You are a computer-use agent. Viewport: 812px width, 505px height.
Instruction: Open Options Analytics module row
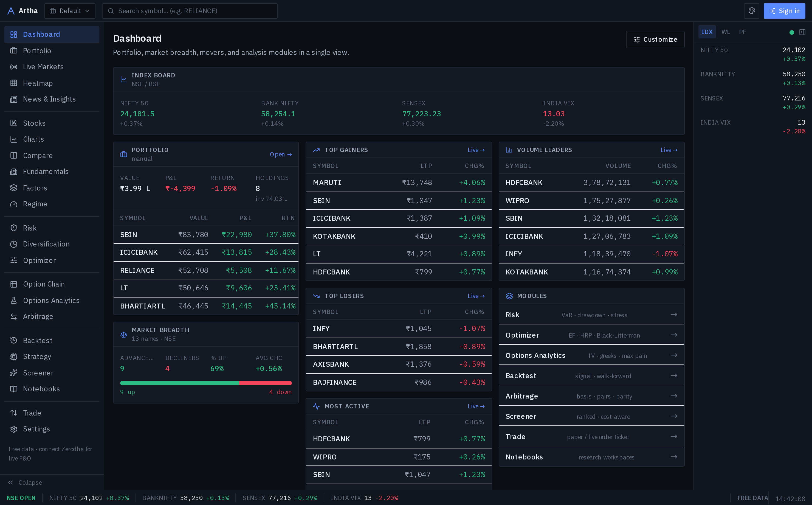tap(591, 355)
